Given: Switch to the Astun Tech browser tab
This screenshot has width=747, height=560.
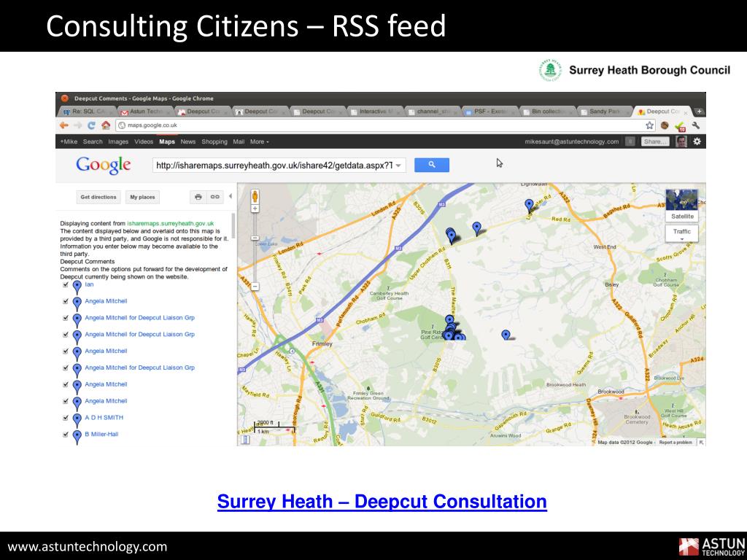Looking at the screenshot, I should click(x=145, y=112).
